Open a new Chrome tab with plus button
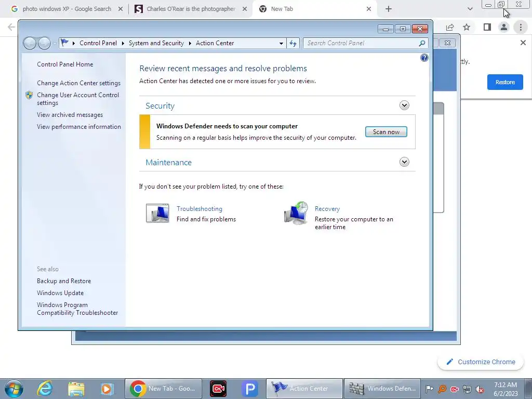Screen dimensions: 532x399 click(x=389, y=9)
